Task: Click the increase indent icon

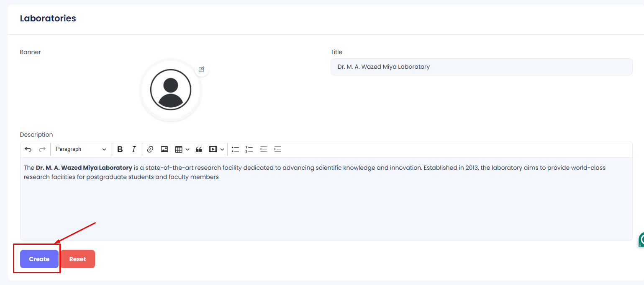Action: pos(277,149)
